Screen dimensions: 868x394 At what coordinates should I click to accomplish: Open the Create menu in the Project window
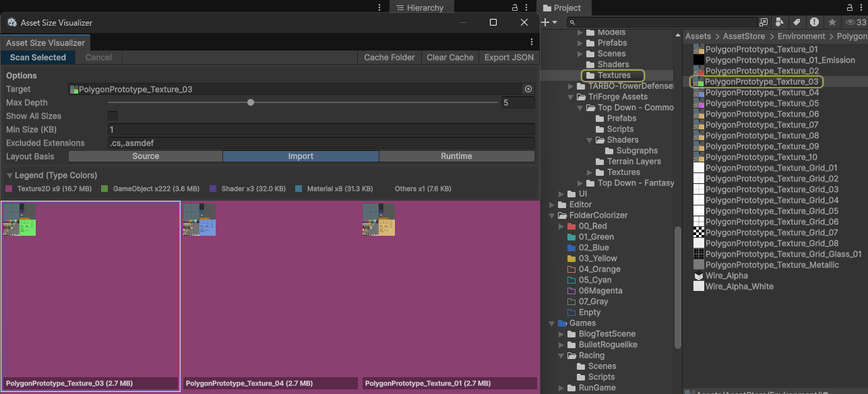549,22
